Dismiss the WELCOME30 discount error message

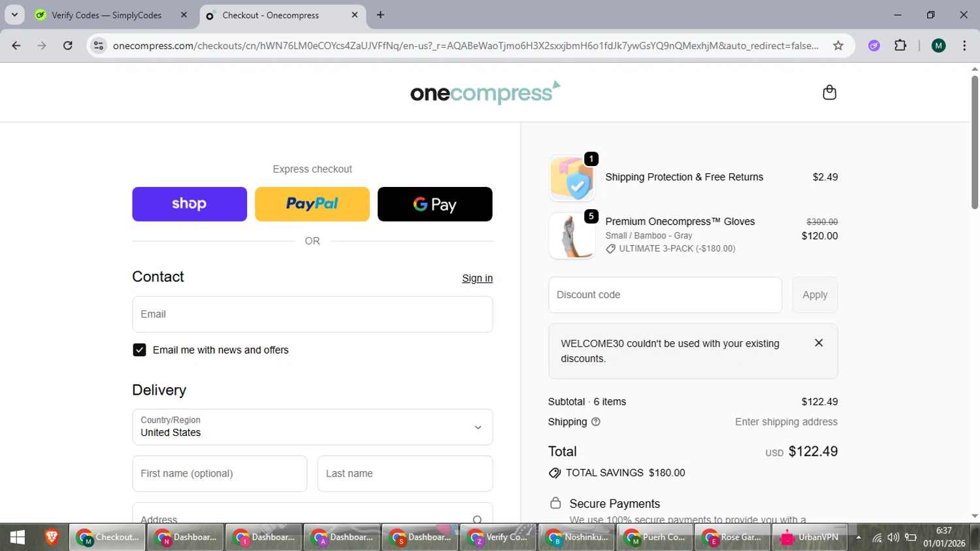point(819,343)
